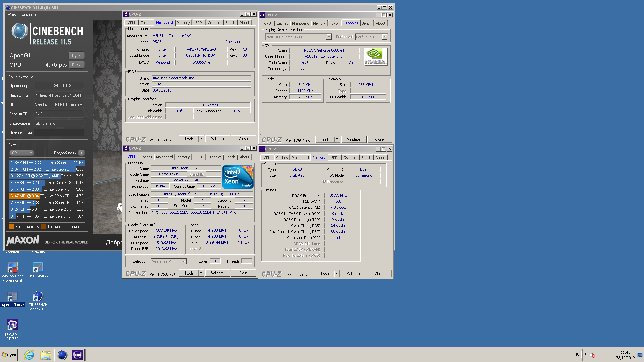Expand Tools arrow in Mainboard window
This screenshot has width=644, height=362.
[201, 139]
